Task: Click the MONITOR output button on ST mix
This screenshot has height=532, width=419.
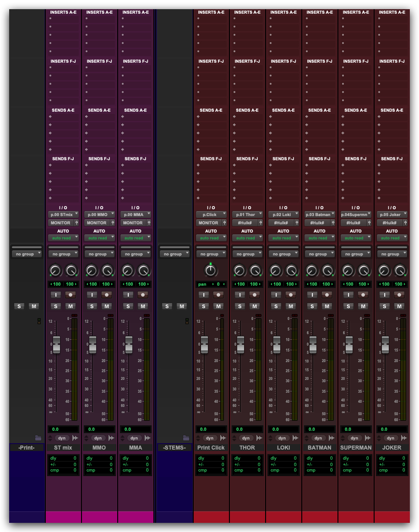Action: point(60,223)
